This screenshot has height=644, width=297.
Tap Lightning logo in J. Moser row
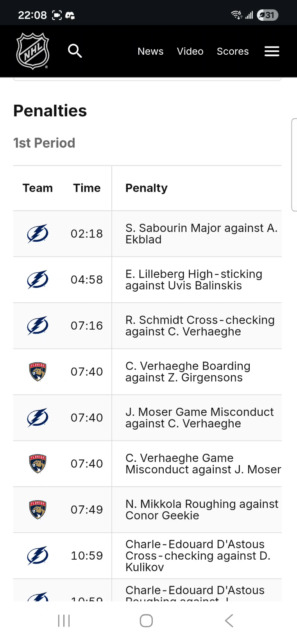[x=38, y=417]
